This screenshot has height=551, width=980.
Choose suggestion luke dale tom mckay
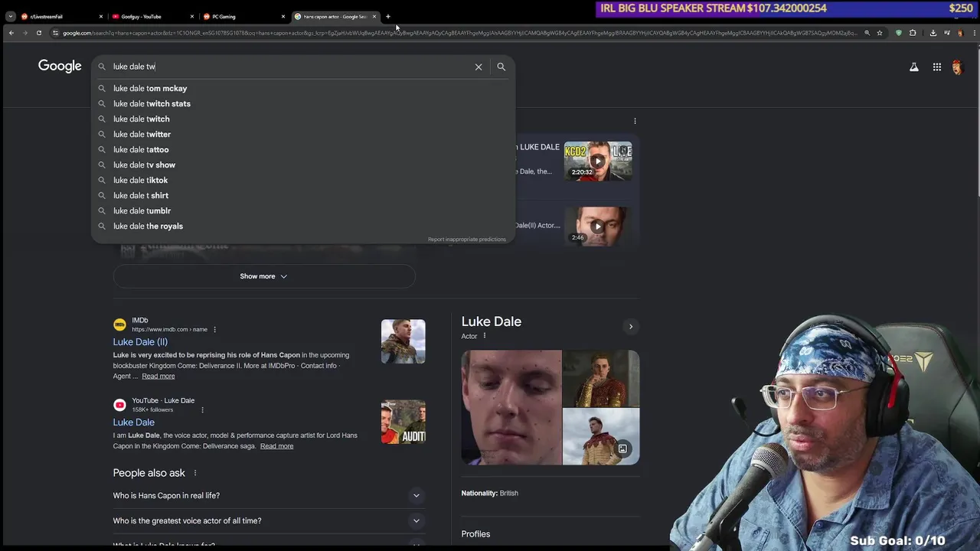(x=303, y=88)
